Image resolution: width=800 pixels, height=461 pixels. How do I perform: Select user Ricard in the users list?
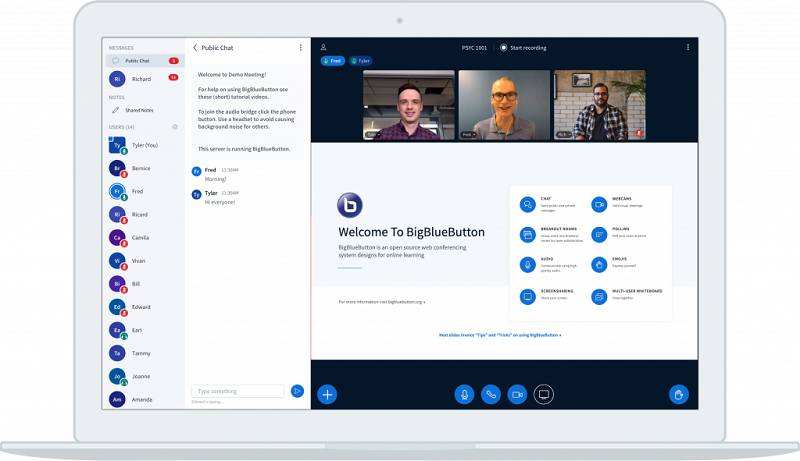[x=145, y=215]
